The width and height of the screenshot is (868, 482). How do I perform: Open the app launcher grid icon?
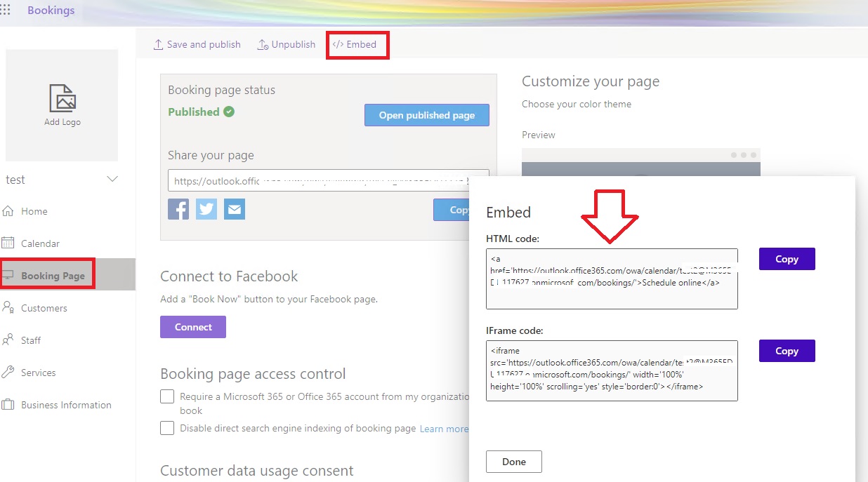click(x=5, y=11)
